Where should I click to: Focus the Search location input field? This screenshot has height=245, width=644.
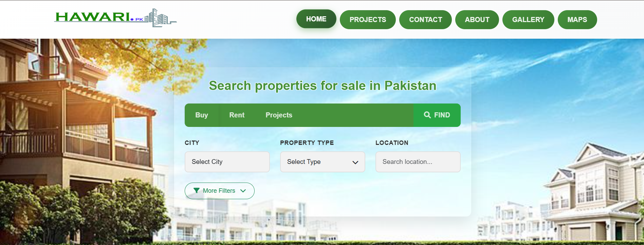pyautogui.click(x=418, y=162)
